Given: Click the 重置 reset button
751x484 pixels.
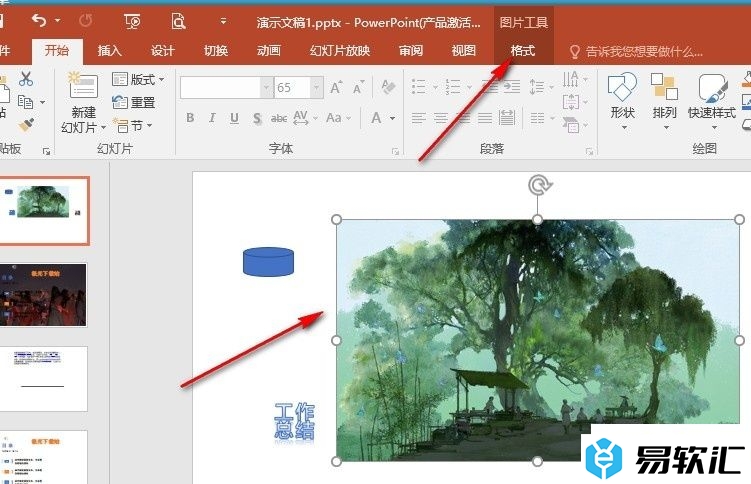Looking at the screenshot, I should [x=134, y=102].
